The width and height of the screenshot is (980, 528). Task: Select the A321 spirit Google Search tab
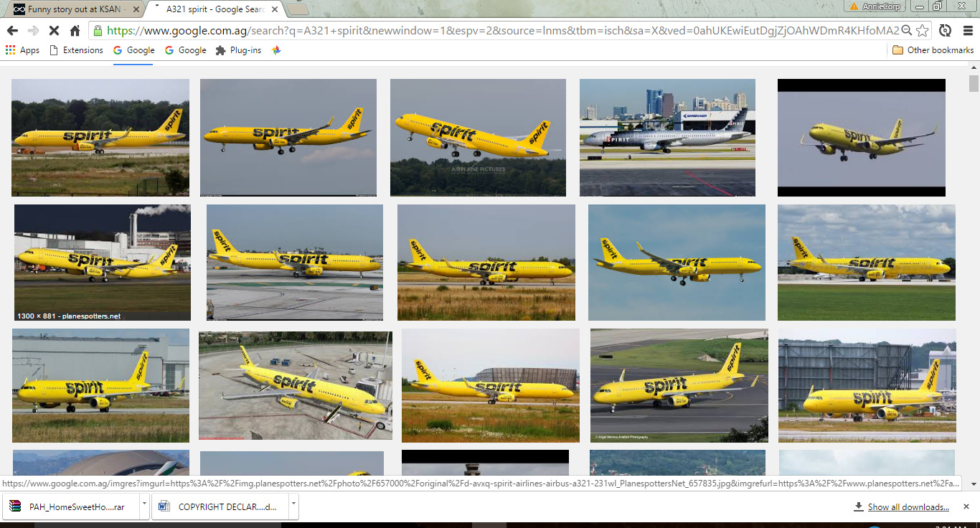point(214,9)
